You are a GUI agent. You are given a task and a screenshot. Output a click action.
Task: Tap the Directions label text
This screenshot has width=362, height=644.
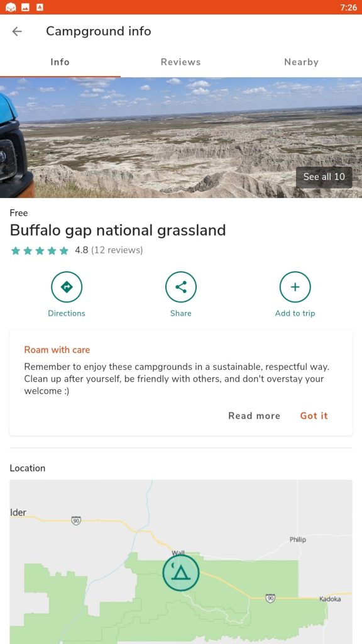67,313
